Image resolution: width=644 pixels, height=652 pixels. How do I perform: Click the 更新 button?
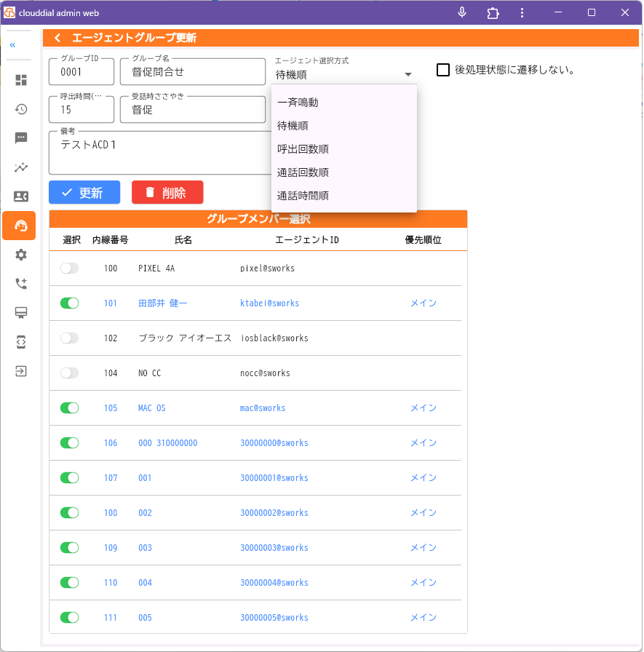(84, 192)
